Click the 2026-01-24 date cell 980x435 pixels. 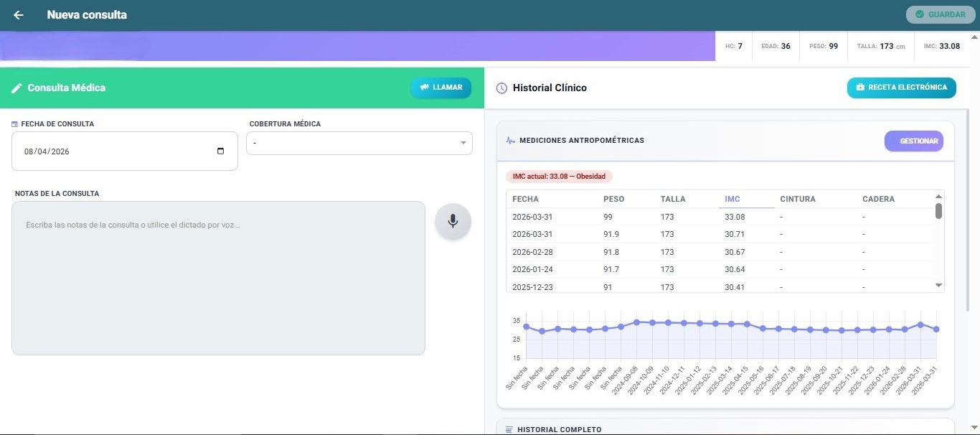pos(532,269)
